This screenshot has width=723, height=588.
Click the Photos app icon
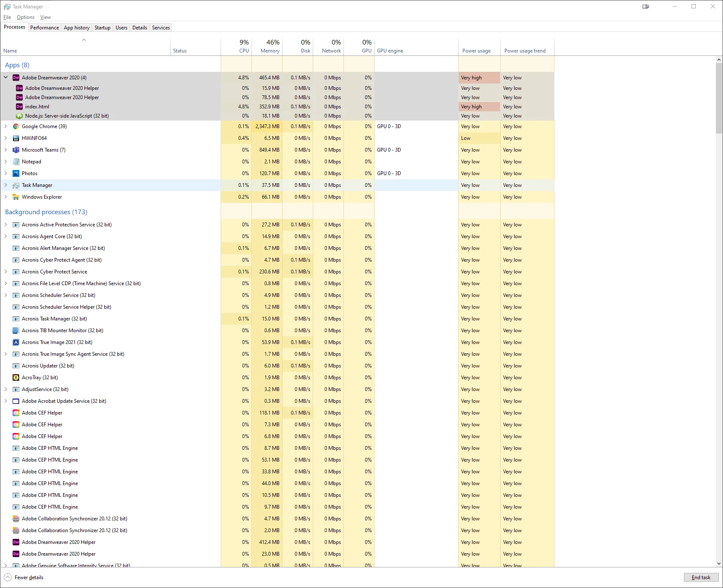pos(16,173)
